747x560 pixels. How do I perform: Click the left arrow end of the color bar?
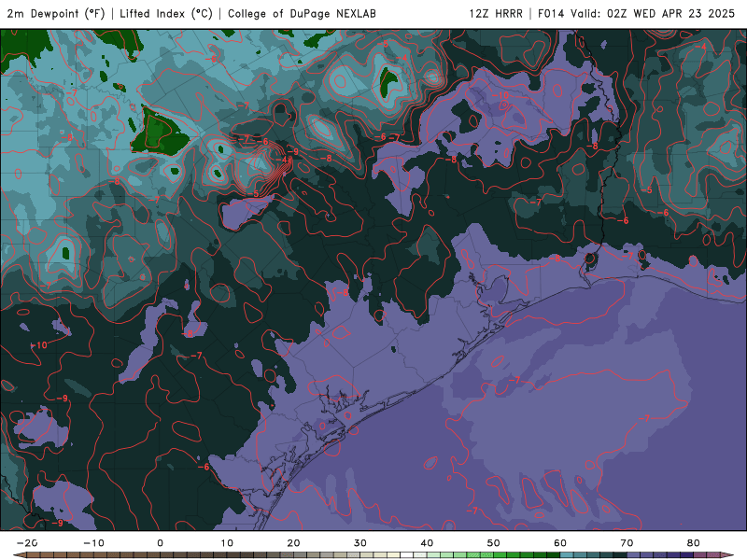click(19, 555)
